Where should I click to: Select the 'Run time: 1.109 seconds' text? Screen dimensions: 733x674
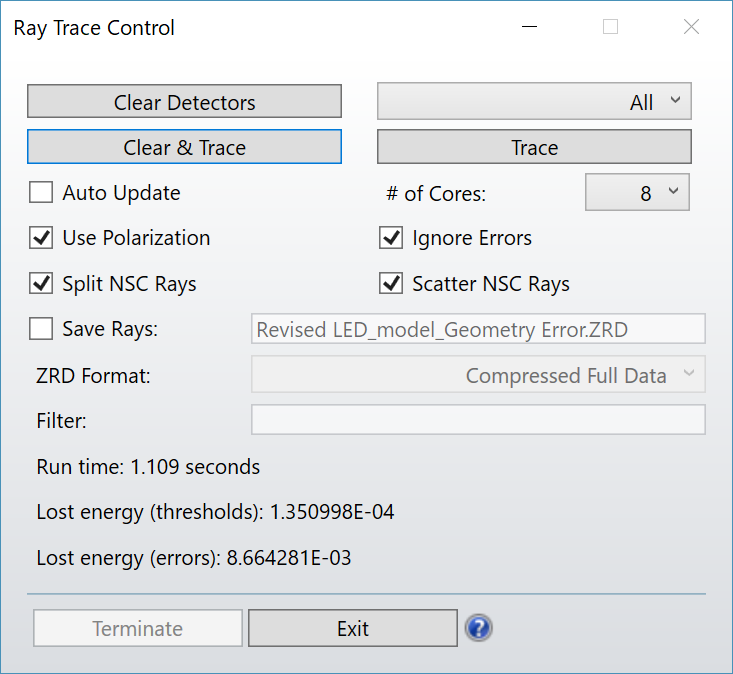[148, 467]
